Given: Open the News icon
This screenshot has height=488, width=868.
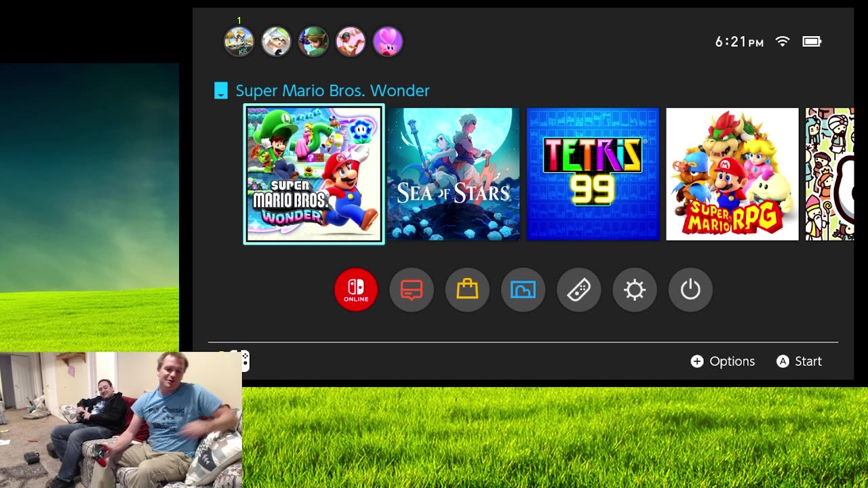Looking at the screenshot, I should pyautogui.click(x=412, y=290).
